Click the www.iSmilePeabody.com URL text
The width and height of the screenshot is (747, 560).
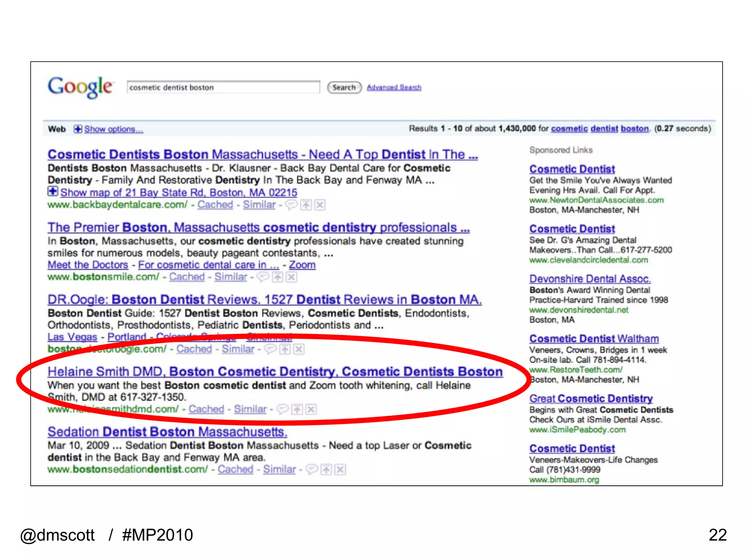pyautogui.click(x=577, y=429)
